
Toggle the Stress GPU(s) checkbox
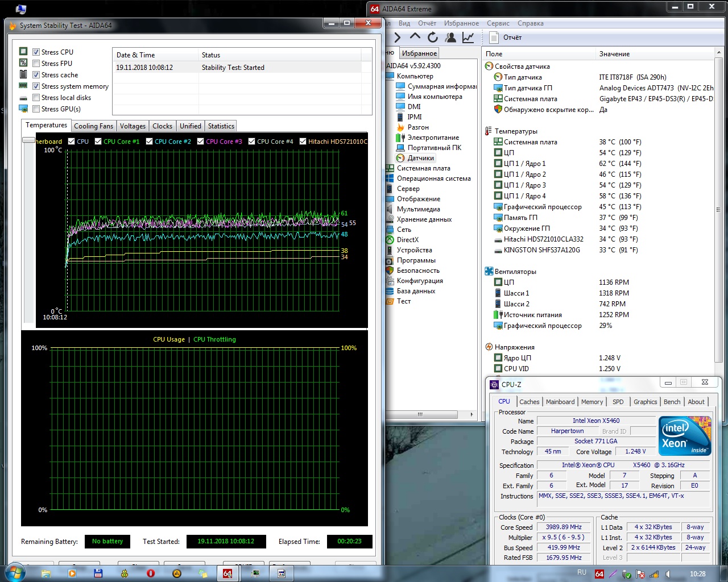[x=36, y=109]
